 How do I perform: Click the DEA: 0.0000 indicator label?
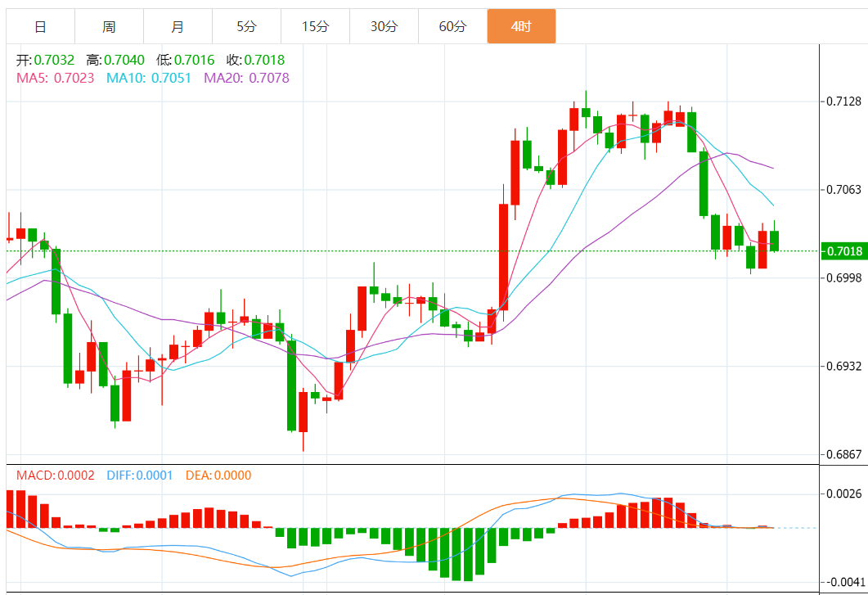coord(218,476)
